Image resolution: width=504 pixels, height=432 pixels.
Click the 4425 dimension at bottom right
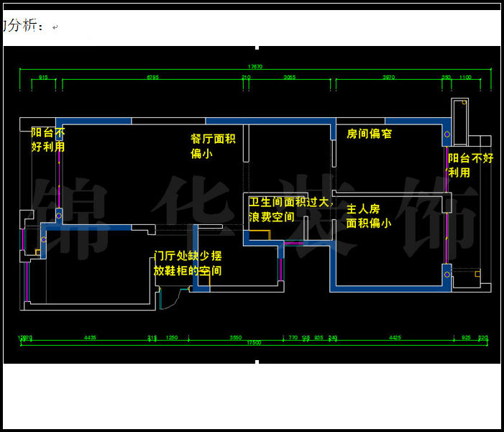click(x=395, y=336)
